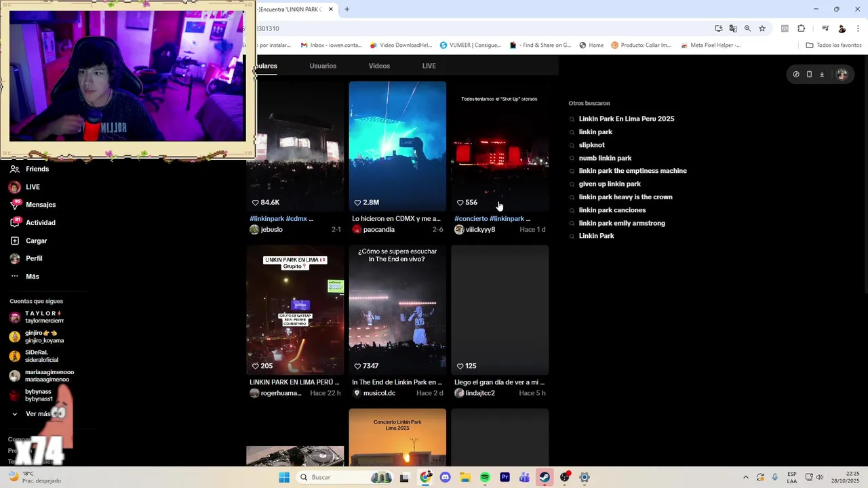The image size is (868, 488).
Task: Open the Chrome extensions puzzle icon
Action: pyautogui.click(x=802, y=28)
